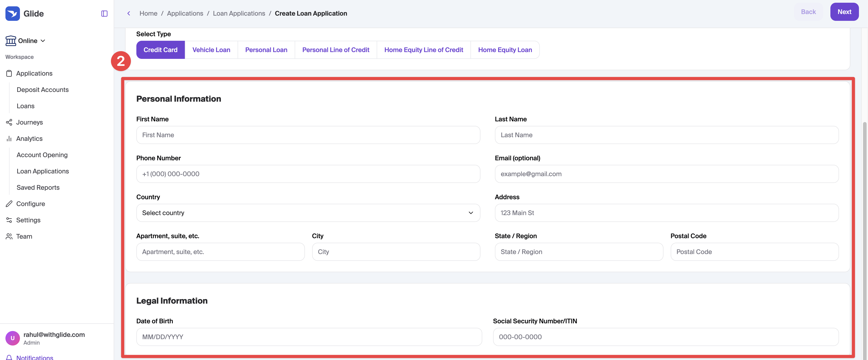Viewport: 868px width, 360px height.
Task: Open Journeys share icon in sidebar
Action: click(x=9, y=122)
